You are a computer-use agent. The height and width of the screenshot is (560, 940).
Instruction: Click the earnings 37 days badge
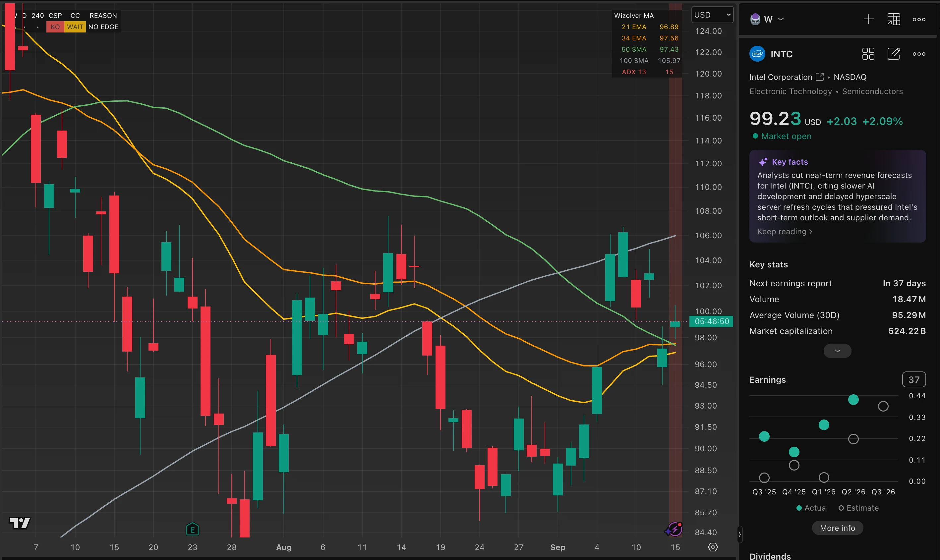tap(913, 380)
